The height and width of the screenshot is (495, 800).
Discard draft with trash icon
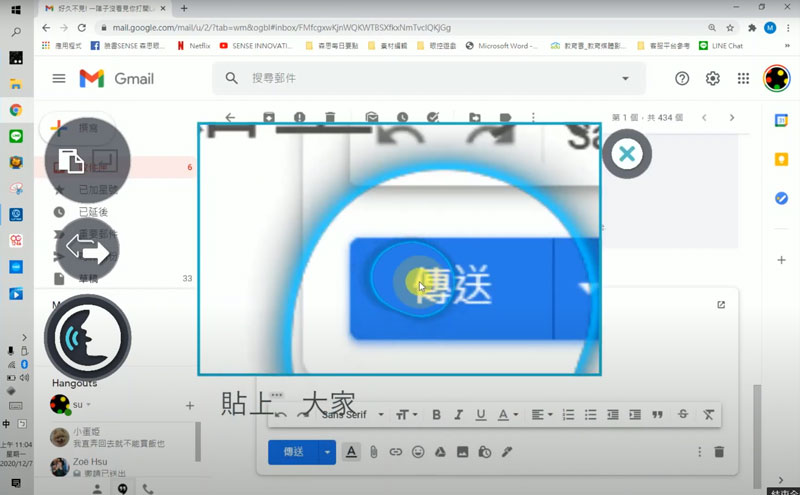tap(719, 452)
